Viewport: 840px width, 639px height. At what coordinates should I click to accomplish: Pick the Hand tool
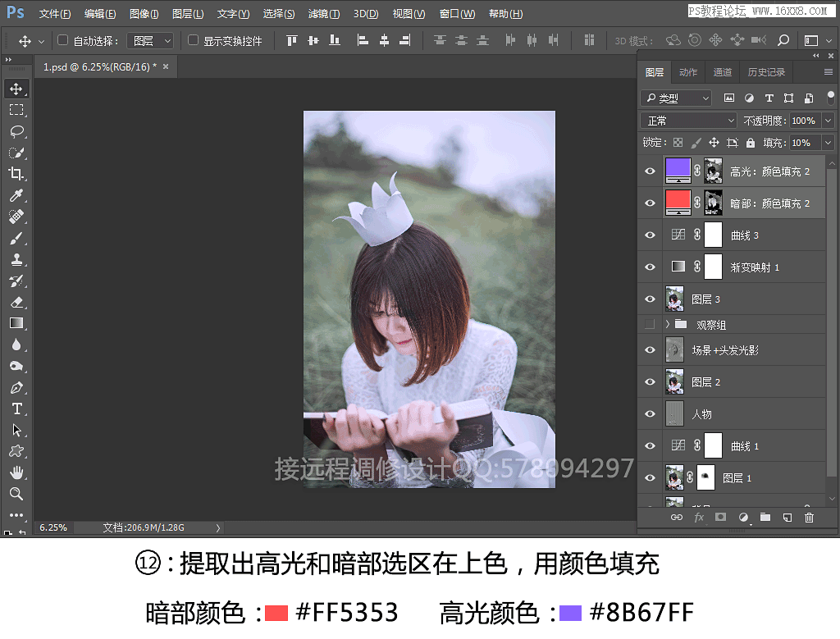coord(16,472)
